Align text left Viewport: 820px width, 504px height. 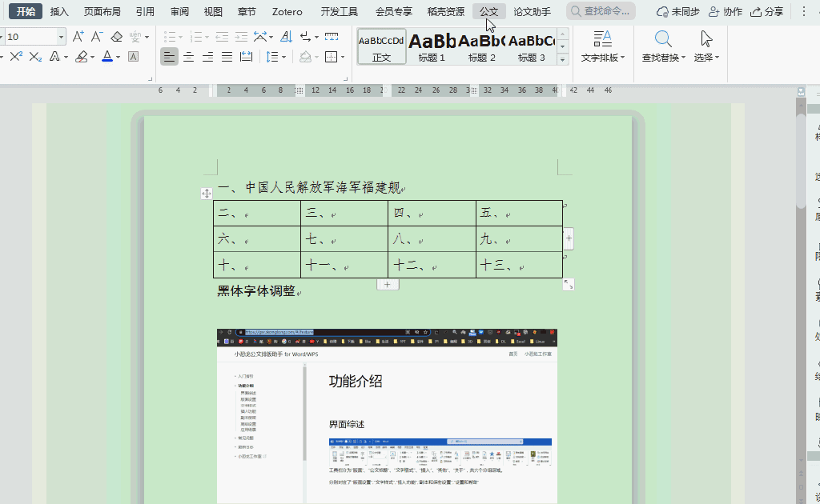pyautogui.click(x=169, y=57)
